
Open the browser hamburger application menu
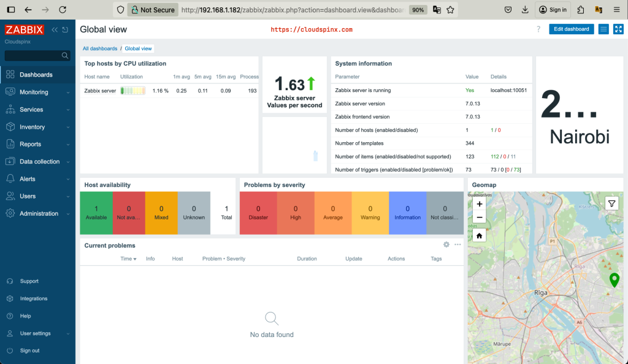pos(616,9)
